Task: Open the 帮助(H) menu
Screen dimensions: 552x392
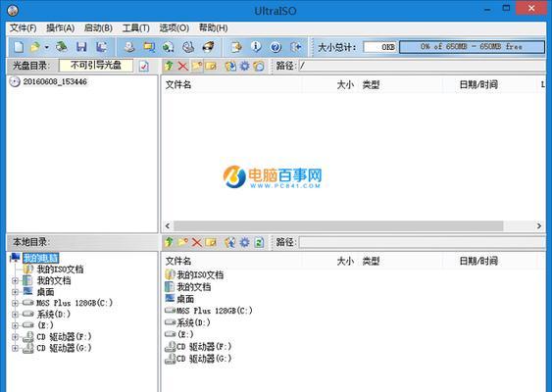Action: 214,27
